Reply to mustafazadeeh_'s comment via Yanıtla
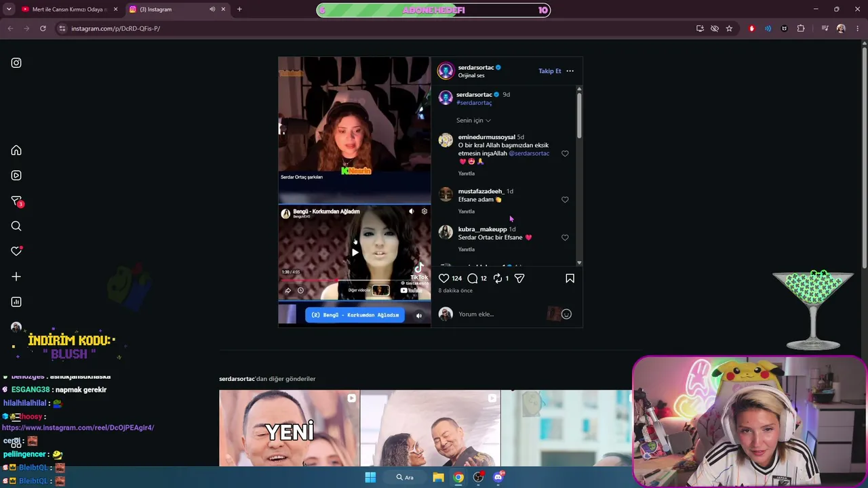The width and height of the screenshot is (868, 488). [x=467, y=211]
